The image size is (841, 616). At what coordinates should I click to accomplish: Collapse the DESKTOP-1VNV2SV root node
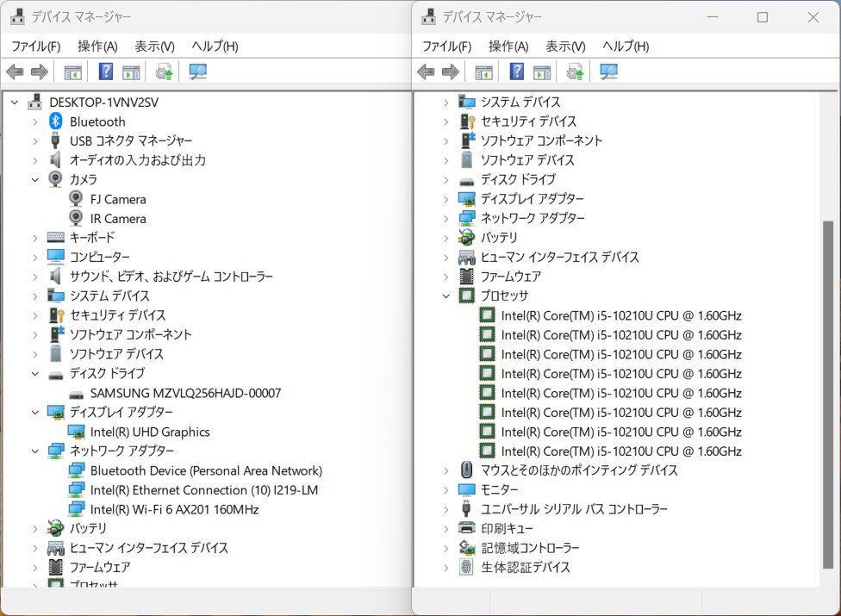pos(15,102)
